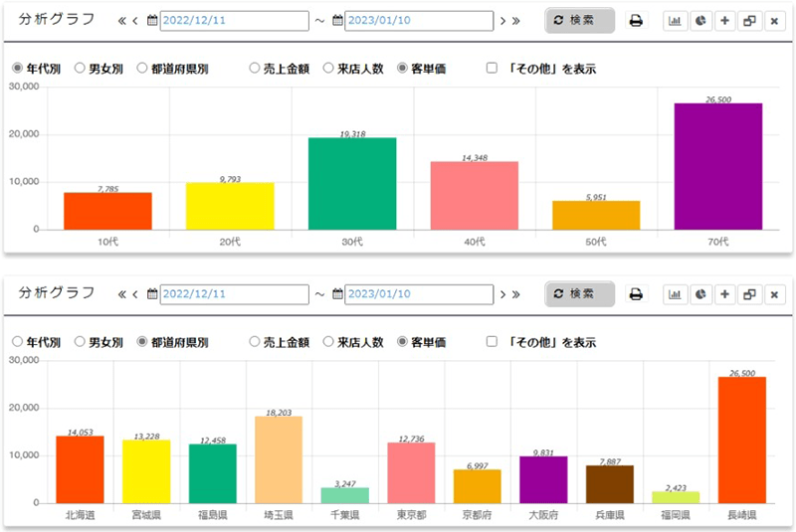796x532 pixels.
Task: Click the duplicate window icon in bottom graph panel
Action: (749, 295)
